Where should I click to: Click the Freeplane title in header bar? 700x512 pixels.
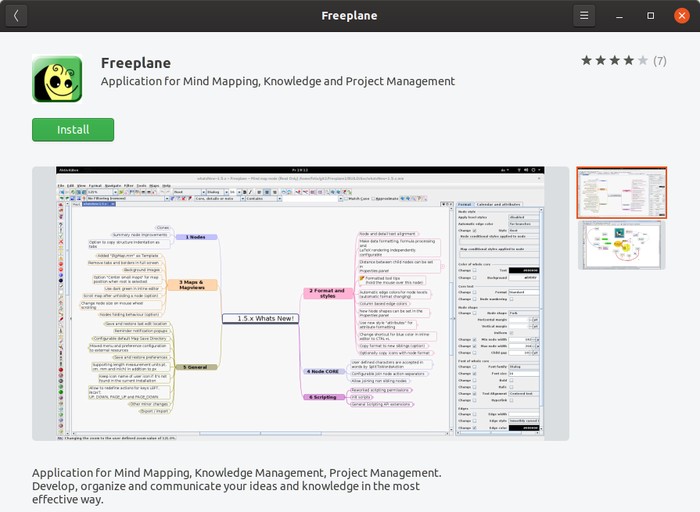350,16
